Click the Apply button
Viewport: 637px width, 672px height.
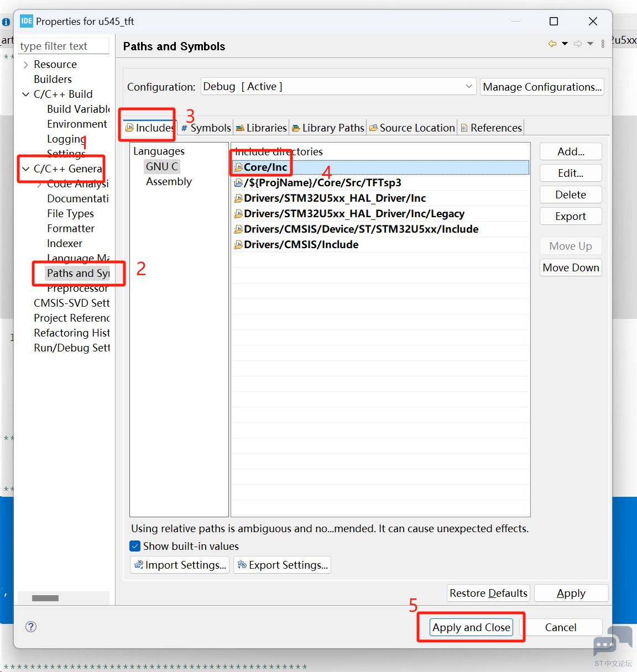pos(571,593)
